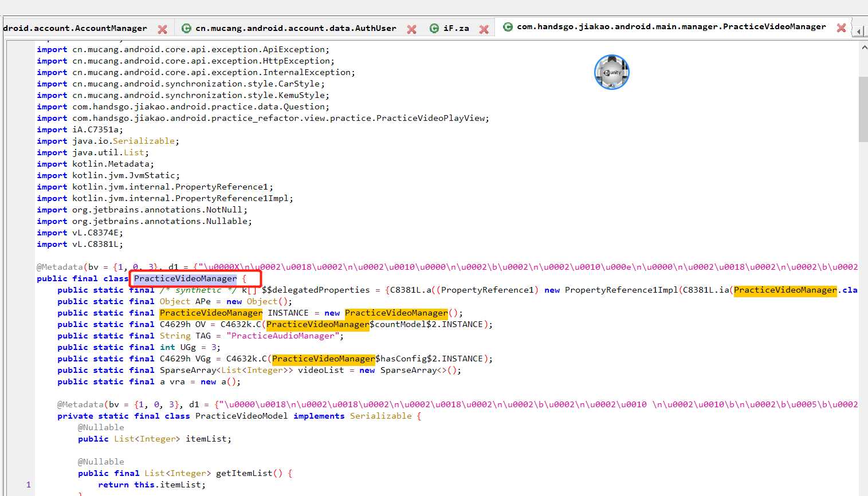The height and width of the screenshot is (496, 868).
Task: Click the List identifier in java.util.List import
Action: pyautogui.click(x=134, y=152)
